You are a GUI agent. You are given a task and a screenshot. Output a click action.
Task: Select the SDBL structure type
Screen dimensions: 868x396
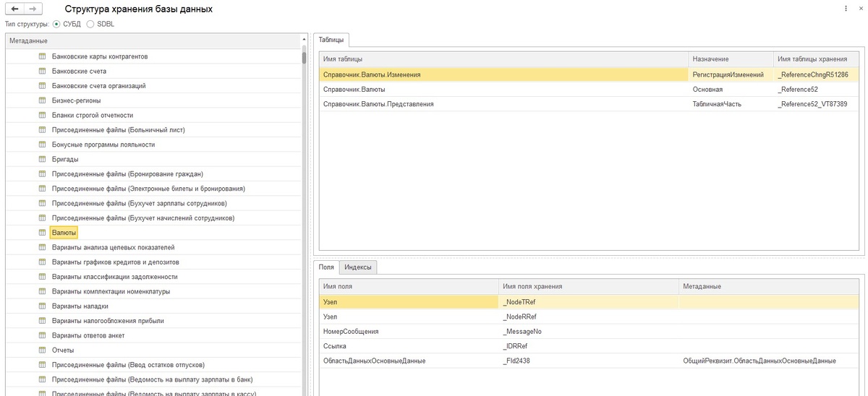[x=90, y=24]
